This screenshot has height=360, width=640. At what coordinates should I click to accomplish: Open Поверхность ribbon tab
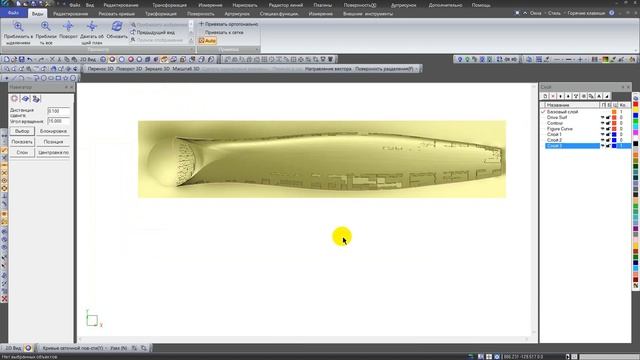200,14
